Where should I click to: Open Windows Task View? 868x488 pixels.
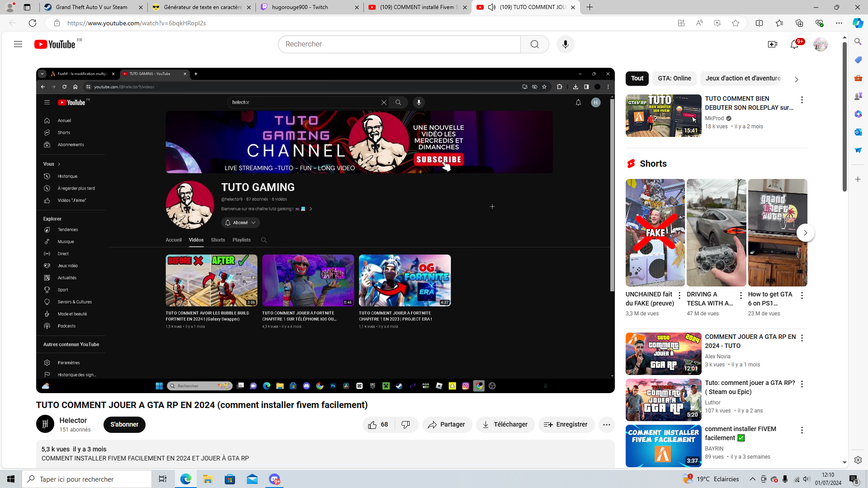(163, 479)
